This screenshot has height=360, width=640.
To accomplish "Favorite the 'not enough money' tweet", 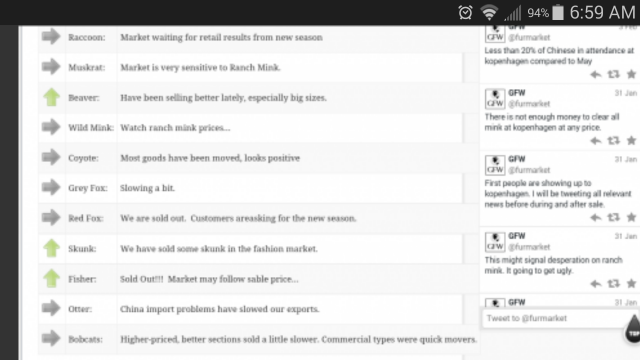I will pyautogui.click(x=631, y=141).
